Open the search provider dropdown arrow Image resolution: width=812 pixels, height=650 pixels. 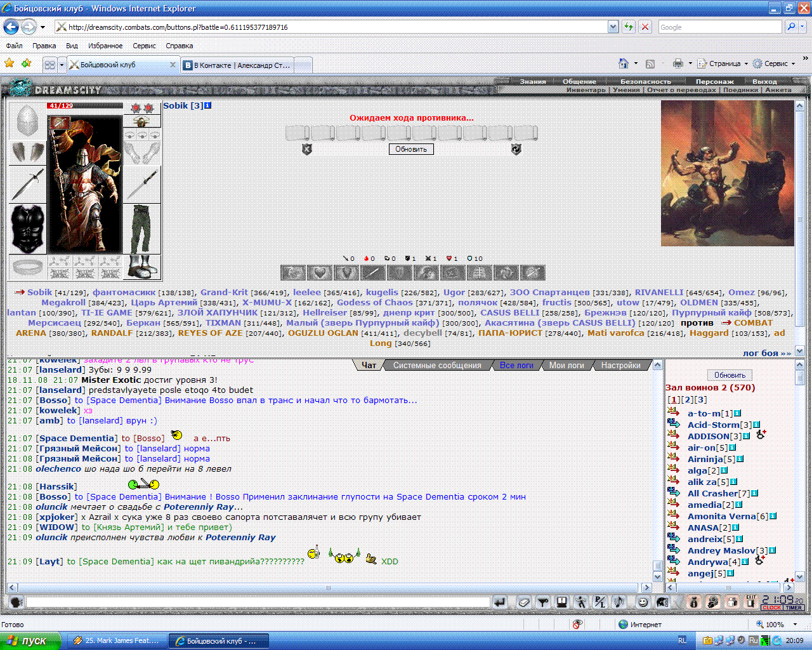(x=802, y=27)
